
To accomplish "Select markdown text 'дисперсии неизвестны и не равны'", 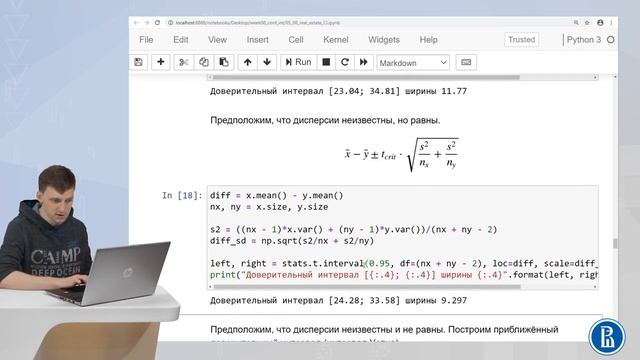I will (x=369, y=329).
